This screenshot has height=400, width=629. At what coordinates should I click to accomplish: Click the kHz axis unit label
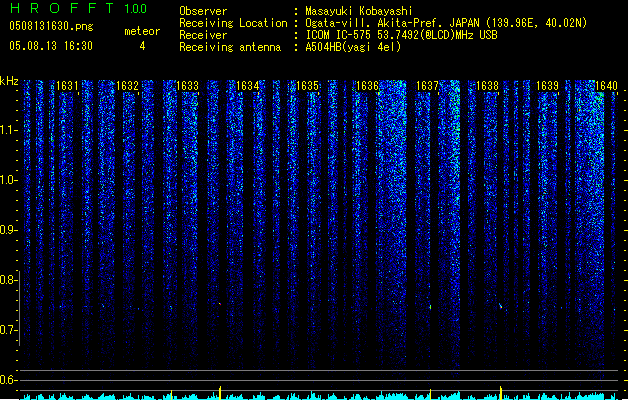9,81
